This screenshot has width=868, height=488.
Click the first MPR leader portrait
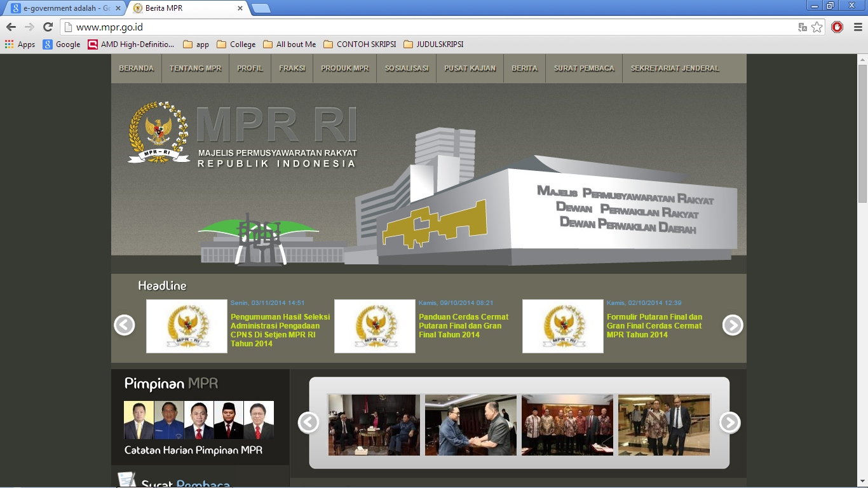point(139,420)
